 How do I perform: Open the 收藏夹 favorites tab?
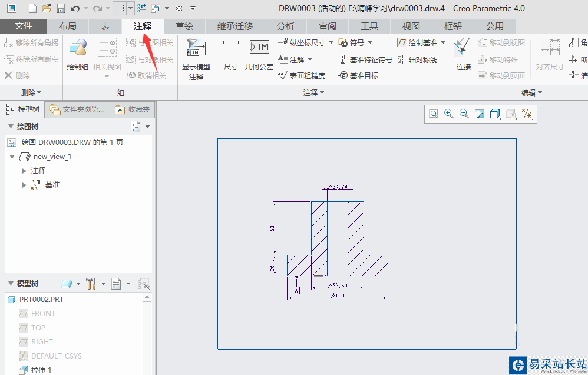(133, 109)
